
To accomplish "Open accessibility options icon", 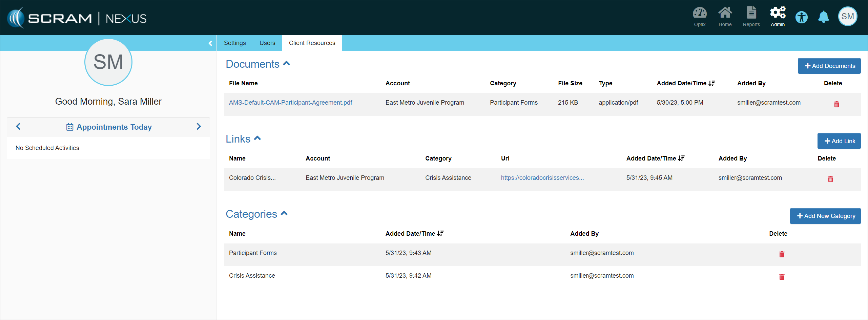I will click(x=801, y=17).
